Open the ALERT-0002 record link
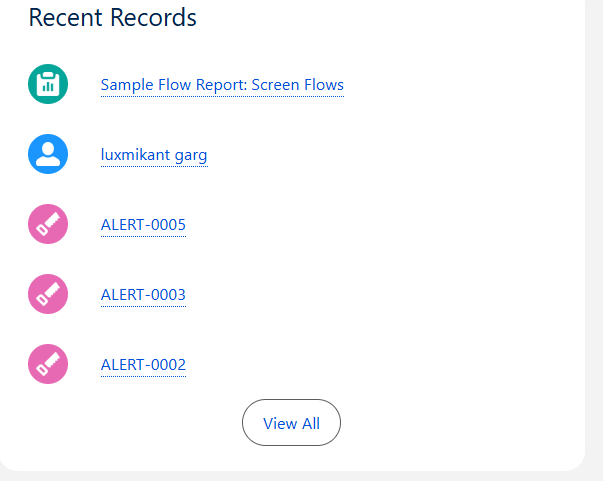 click(143, 365)
